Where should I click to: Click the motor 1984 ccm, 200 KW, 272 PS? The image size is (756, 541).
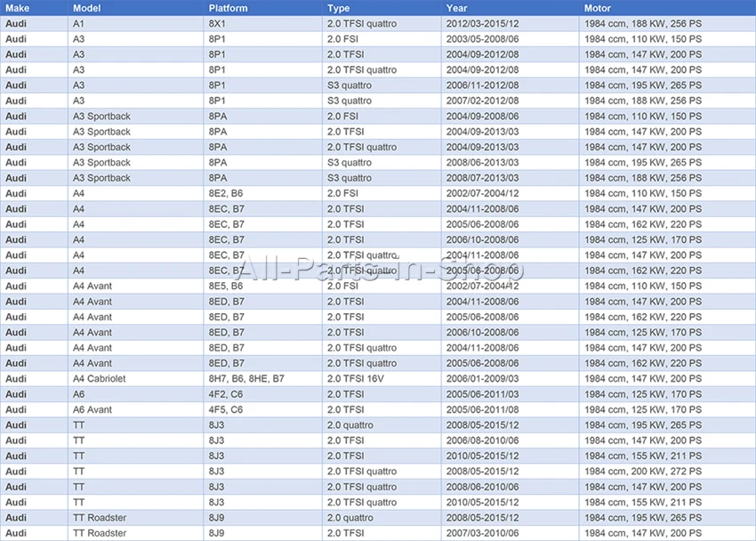(643, 471)
